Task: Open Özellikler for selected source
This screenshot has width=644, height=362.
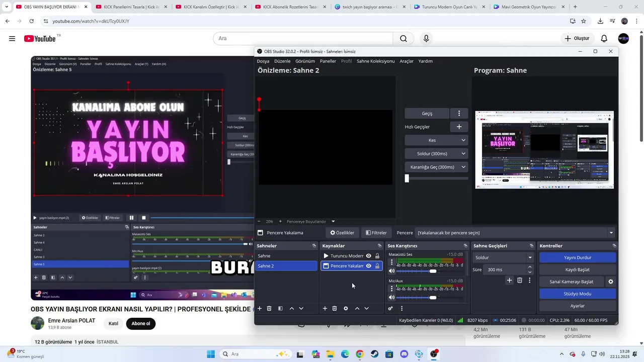Action: (342, 233)
